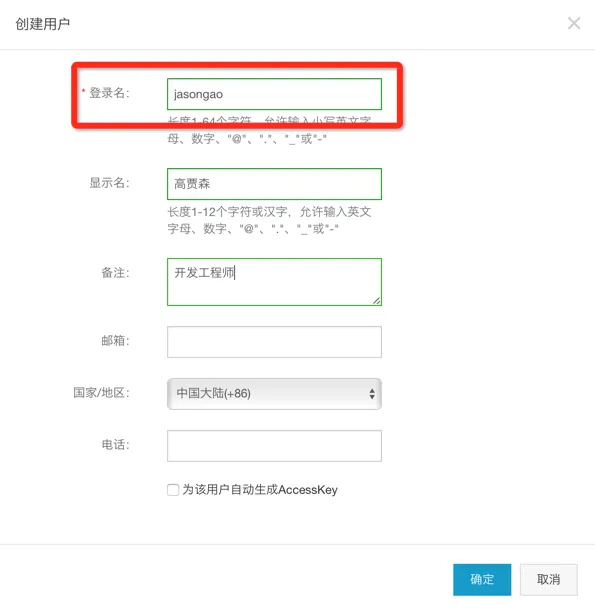Click the 显示名 hint text about 长度1-12个字符
The image size is (595, 616).
(x=269, y=220)
